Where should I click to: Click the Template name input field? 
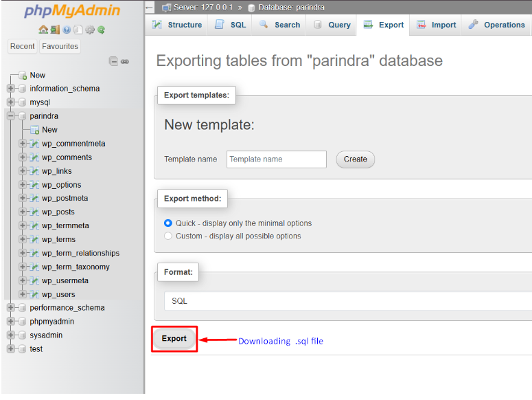(276, 159)
